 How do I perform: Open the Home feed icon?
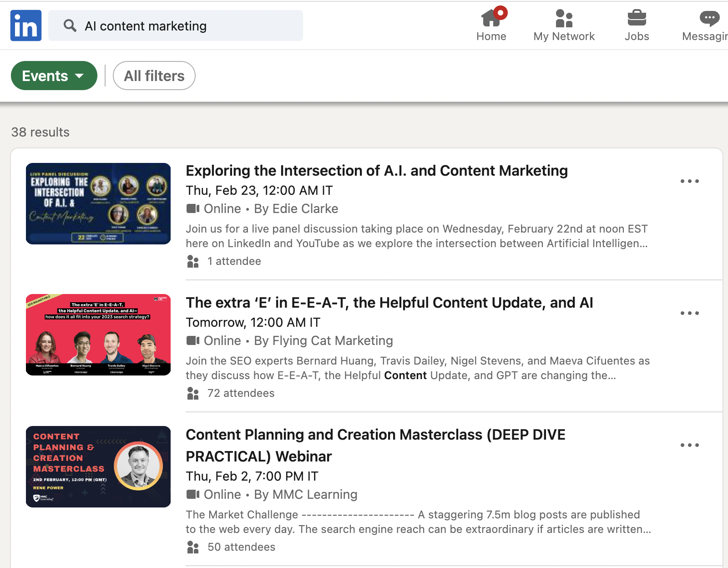(x=491, y=19)
